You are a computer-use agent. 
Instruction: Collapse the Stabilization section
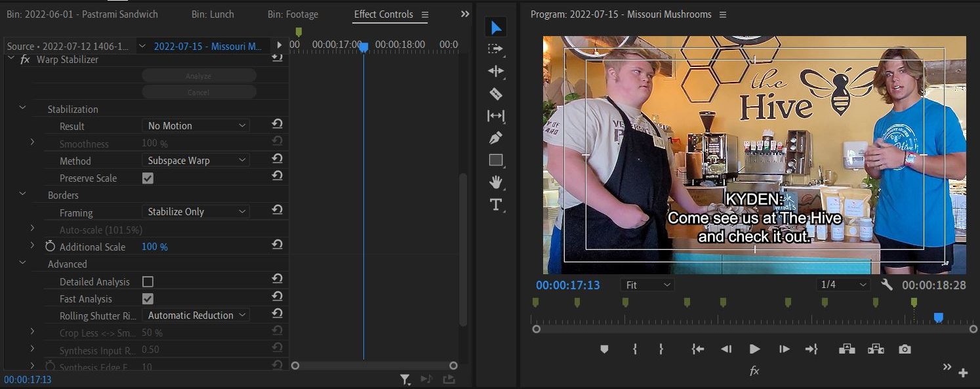point(22,108)
